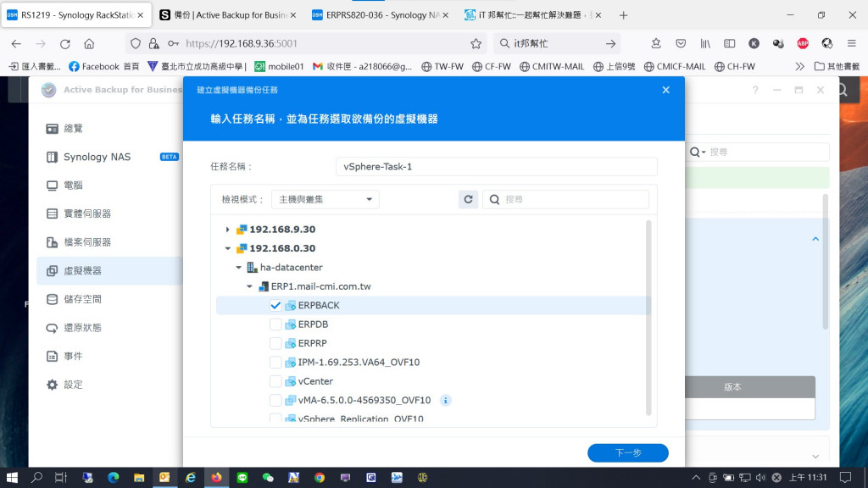868x488 pixels.
Task: Select 實體伺服器 in the sidebar
Action: coord(109,213)
